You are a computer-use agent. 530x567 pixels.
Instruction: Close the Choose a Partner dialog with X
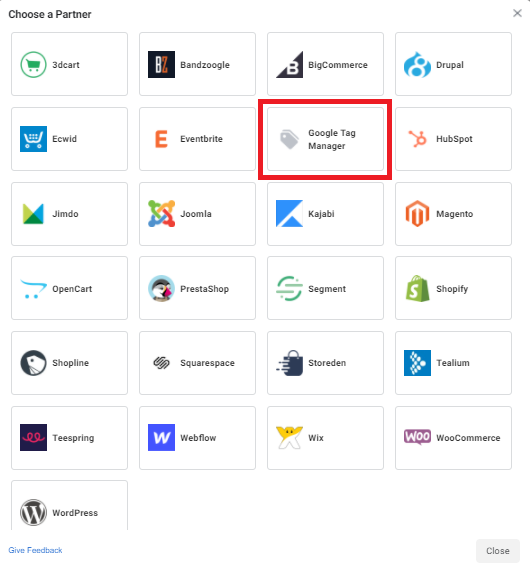pos(517,13)
